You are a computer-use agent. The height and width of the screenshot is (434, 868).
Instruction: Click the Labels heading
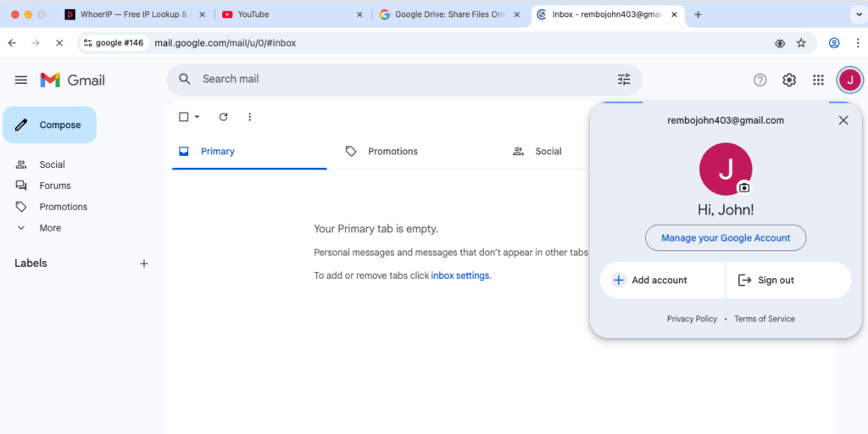[x=31, y=264]
